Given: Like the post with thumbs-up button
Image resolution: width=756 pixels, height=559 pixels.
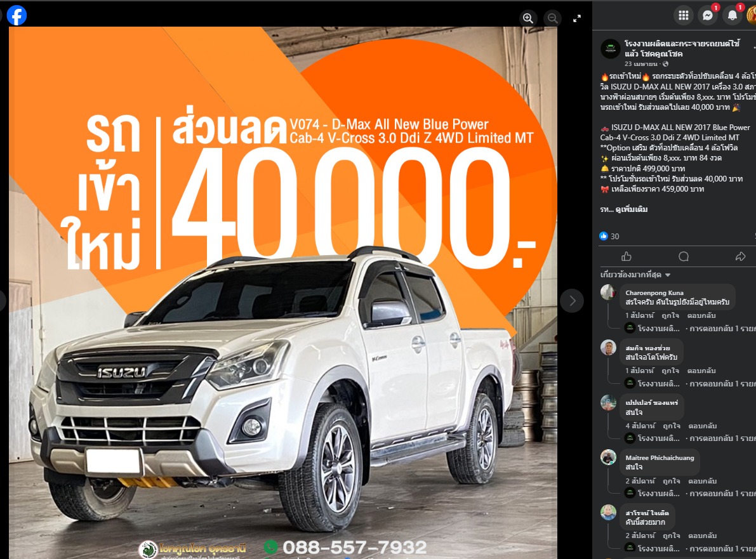Looking at the screenshot, I should tap(627, 256).
